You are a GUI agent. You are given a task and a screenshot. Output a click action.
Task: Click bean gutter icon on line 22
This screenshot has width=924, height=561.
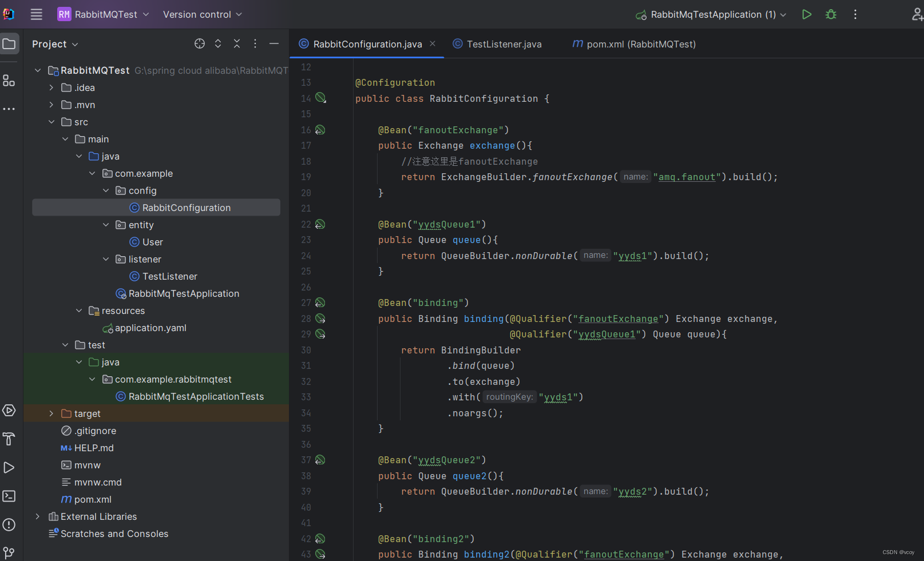tap(320, 224)
